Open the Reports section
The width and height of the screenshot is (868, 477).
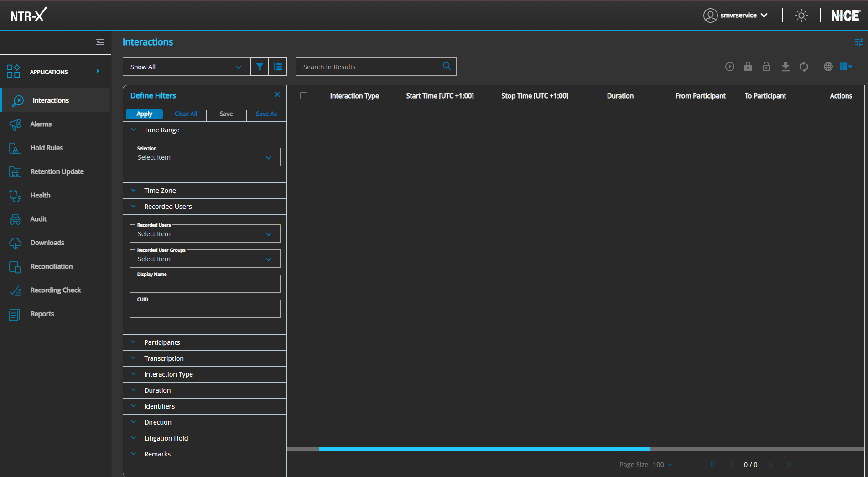[56, 314]
